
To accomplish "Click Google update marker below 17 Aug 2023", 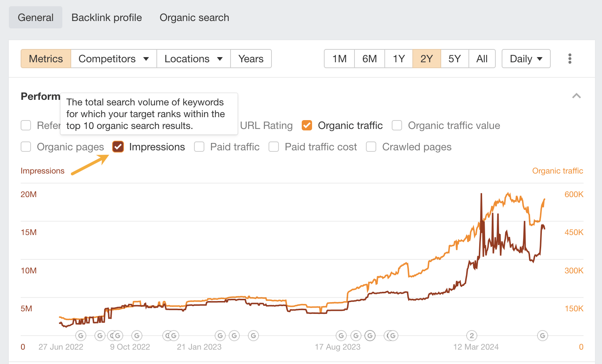I will point(341,336).
